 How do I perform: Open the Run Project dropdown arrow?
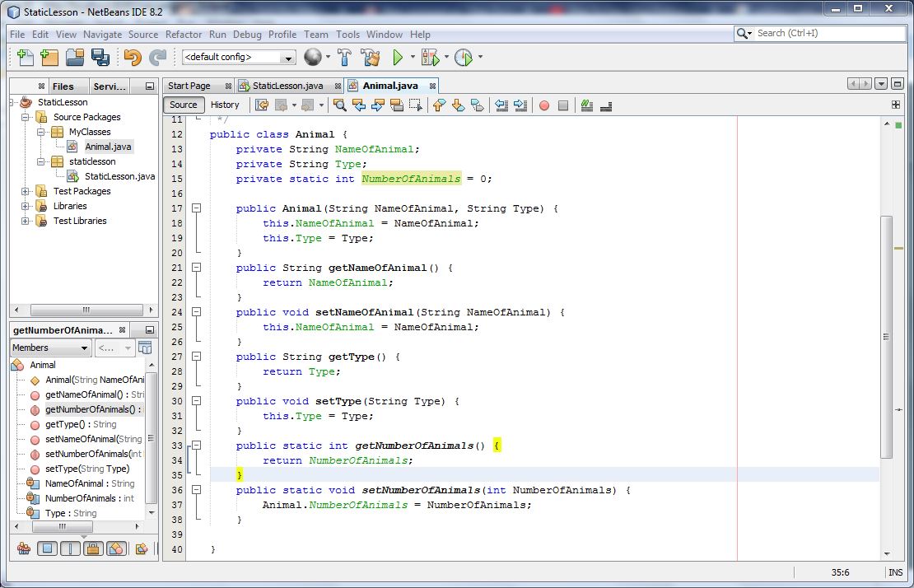pos(413,57)
